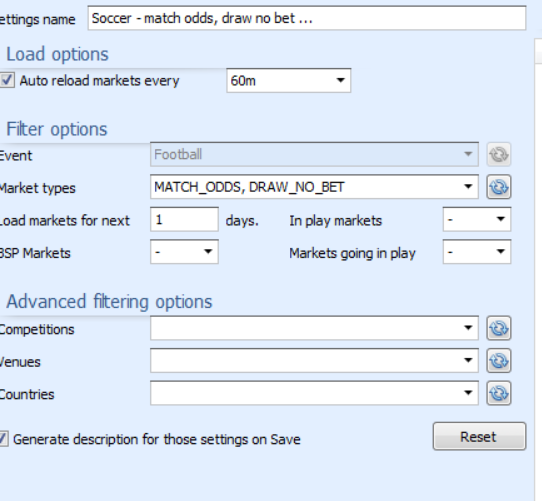Expand the Countries dropdown

[314, 393]
